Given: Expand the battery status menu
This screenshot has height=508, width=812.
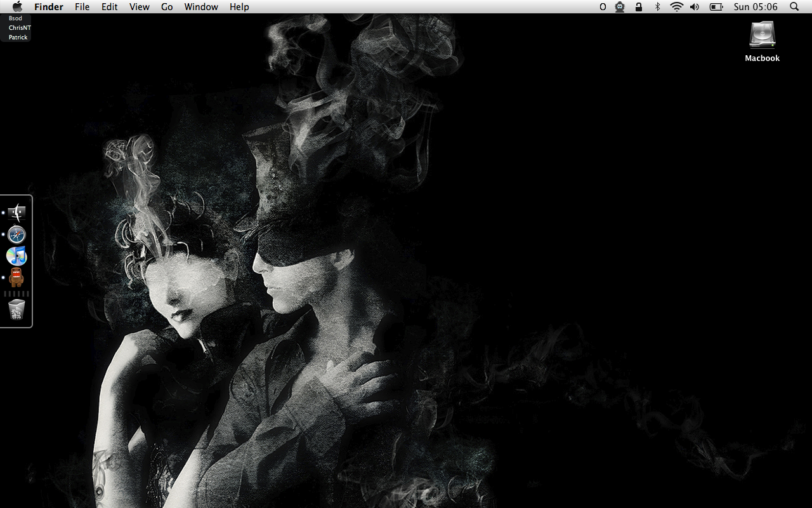Looking at the screenshot, I should pyautogui.click(x=716, y=7).
